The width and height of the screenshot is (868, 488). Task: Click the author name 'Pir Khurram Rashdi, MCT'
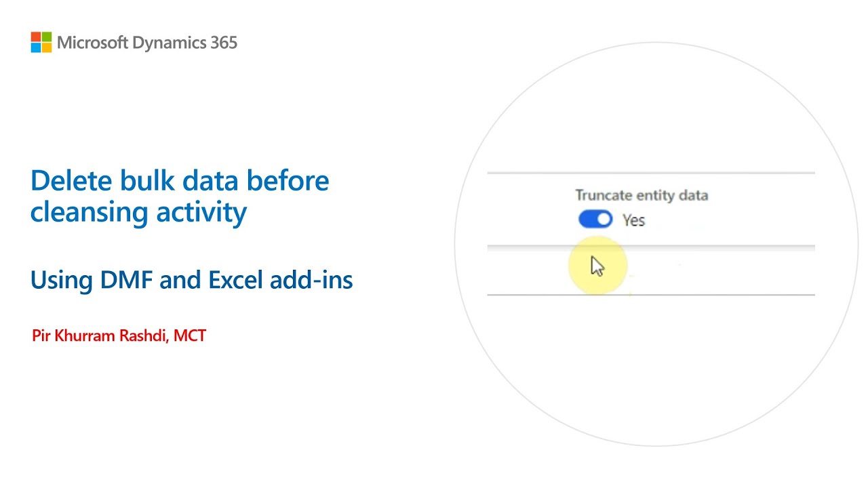pyautogui.click(x=119, y=335)
